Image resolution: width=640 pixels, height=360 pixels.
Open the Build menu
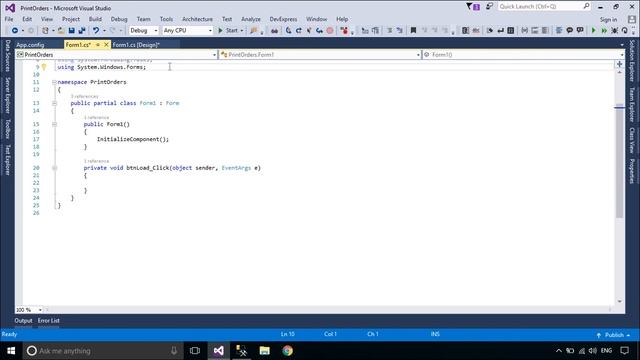point(95,19)
